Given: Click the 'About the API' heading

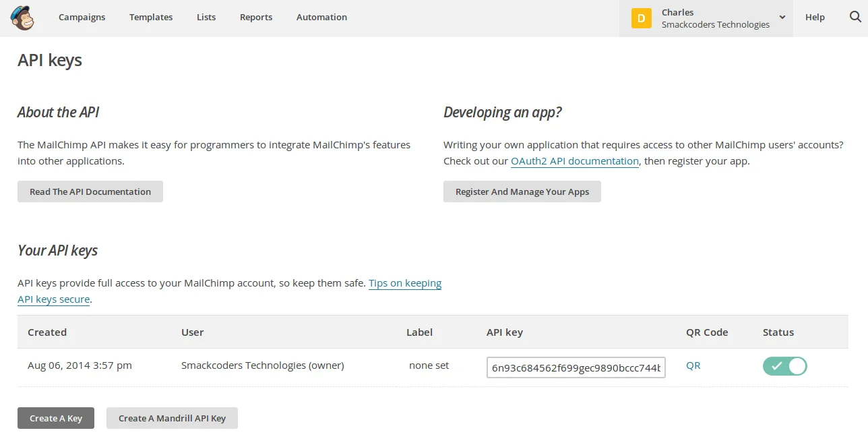Looking at the screenshot, I should tap(59, 113).
